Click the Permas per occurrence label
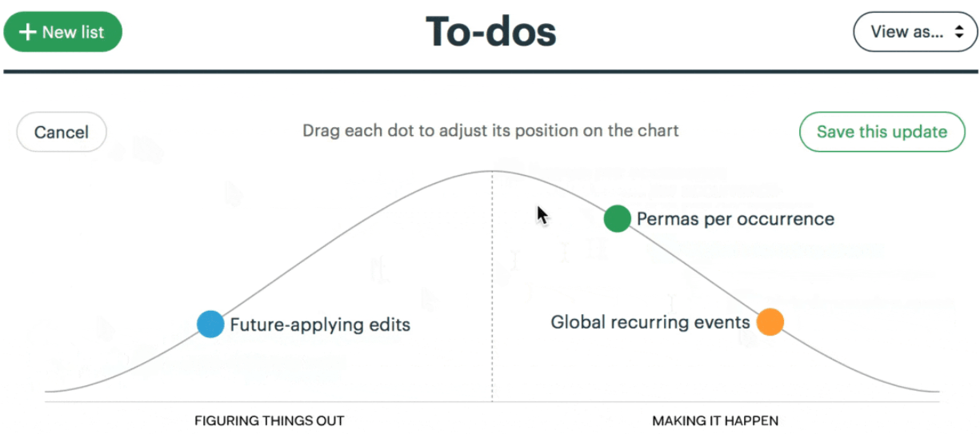Image resolution: width=980 pixels, height=434 pixels. 735,219
